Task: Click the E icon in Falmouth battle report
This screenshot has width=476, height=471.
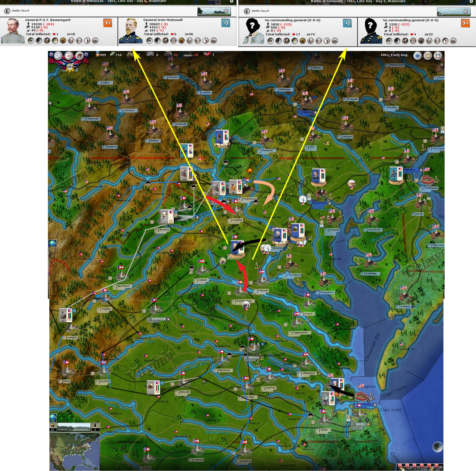Action: click(247, 11)
